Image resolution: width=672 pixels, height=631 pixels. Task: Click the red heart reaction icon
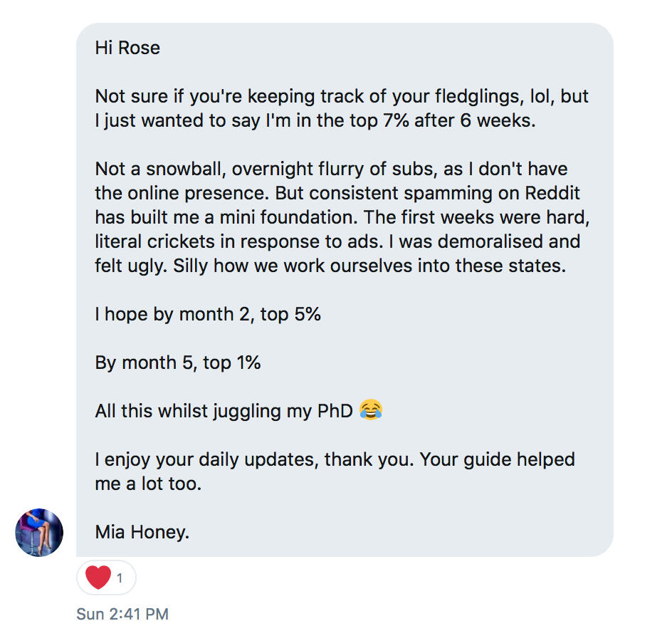[98, 578]
